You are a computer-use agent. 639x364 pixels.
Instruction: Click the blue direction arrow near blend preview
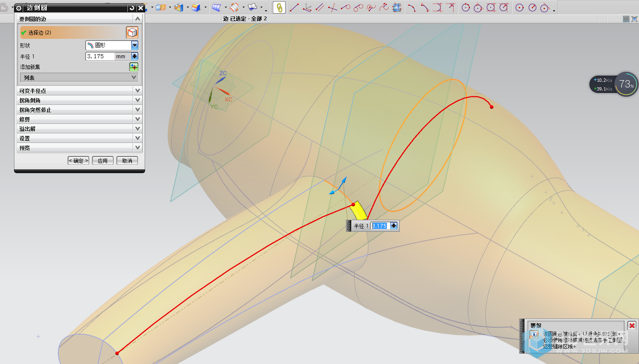[343, 181]
